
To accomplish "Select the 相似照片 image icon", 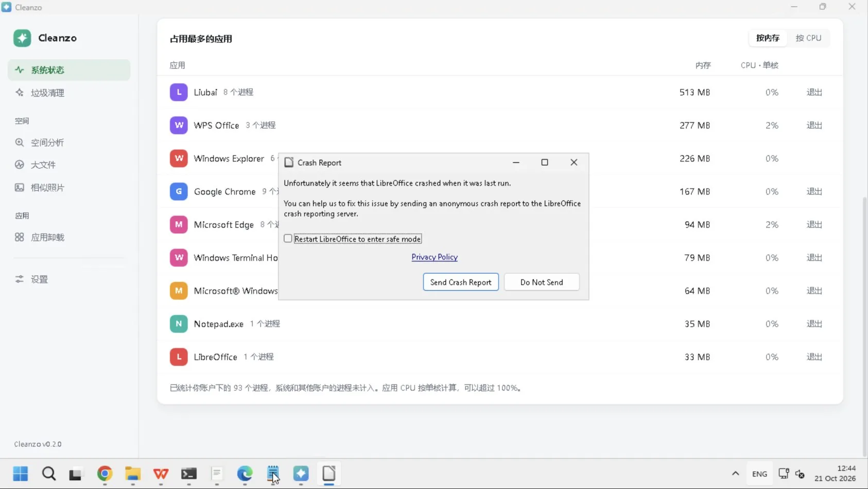I will (20, 187).
